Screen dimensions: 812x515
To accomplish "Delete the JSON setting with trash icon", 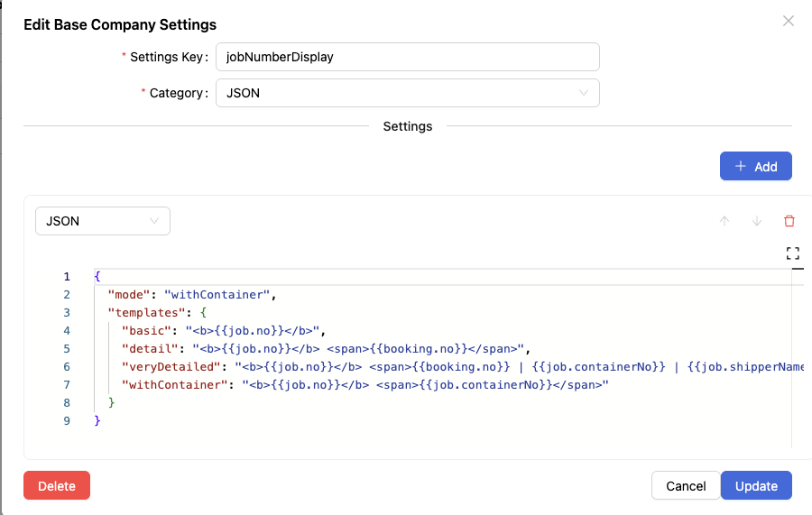I will pyautogui.click(x=789, y=221).
